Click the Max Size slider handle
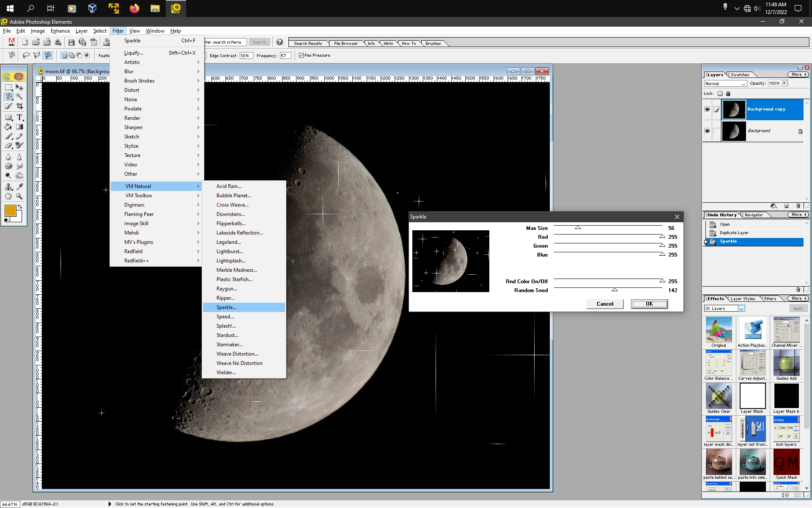This screenshot has width=812, height=508. pos(578,228)
